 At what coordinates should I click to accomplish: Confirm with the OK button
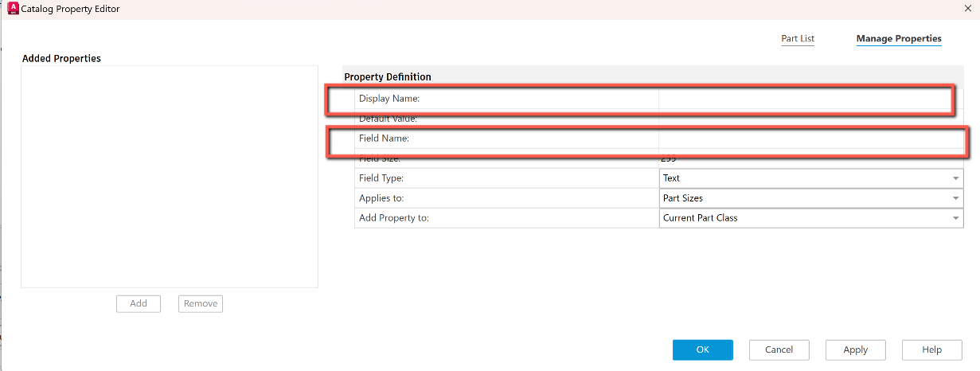702,350
